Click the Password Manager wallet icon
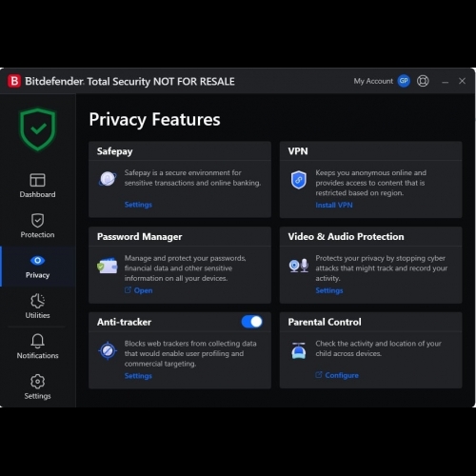This screenshot has width=476, height=476. click(x=108, y=266)
